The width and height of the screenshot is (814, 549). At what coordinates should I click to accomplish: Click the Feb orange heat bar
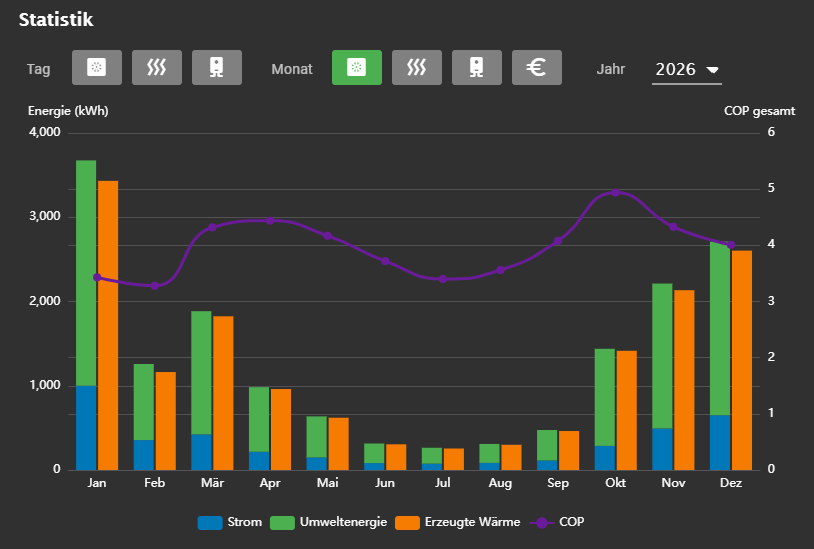[166, 421]
